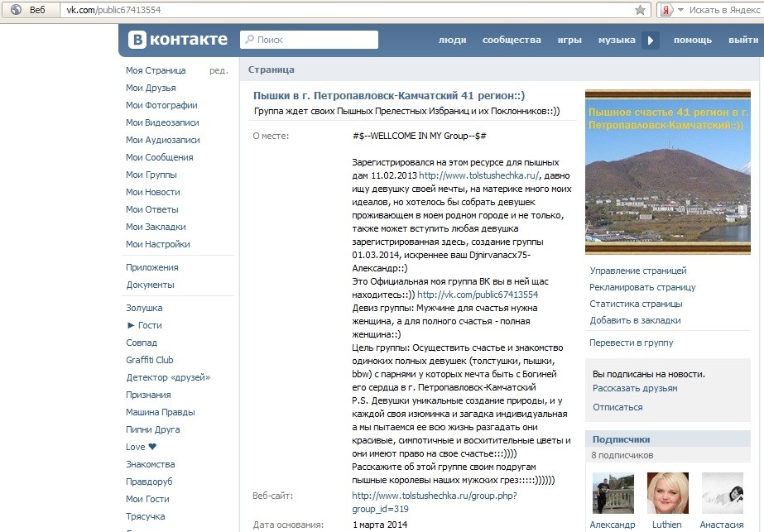The image size is (764, 532).
Task: Open люди in the top menu
Action: pos(452,40)
